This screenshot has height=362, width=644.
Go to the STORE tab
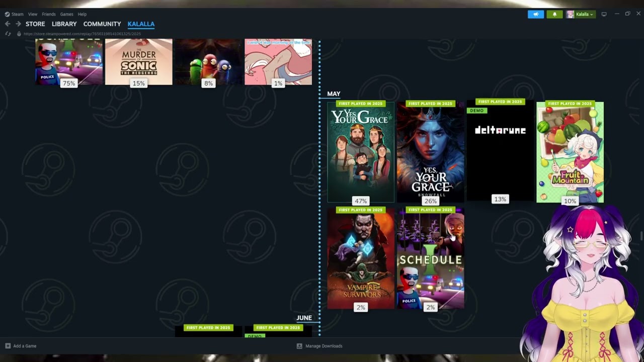pos(35,24)
